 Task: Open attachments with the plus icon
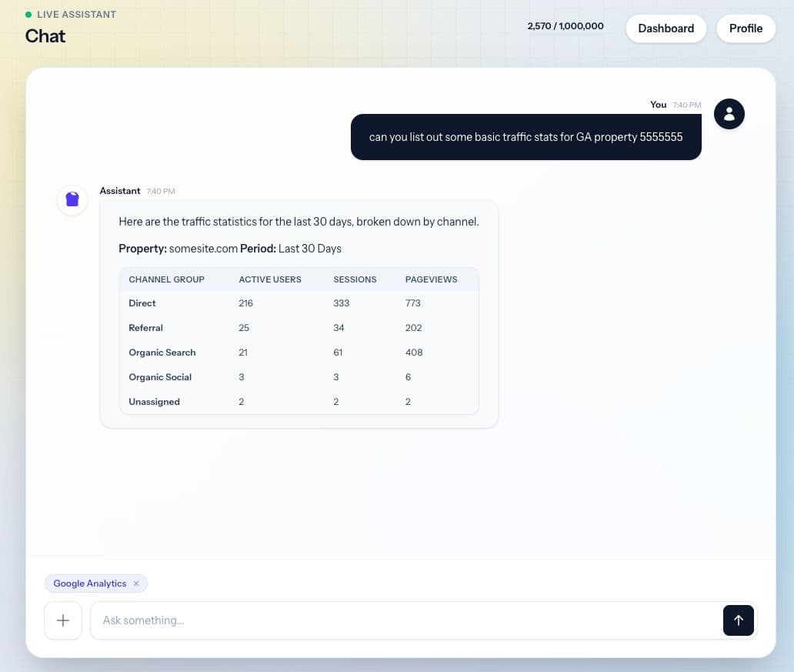62,620
